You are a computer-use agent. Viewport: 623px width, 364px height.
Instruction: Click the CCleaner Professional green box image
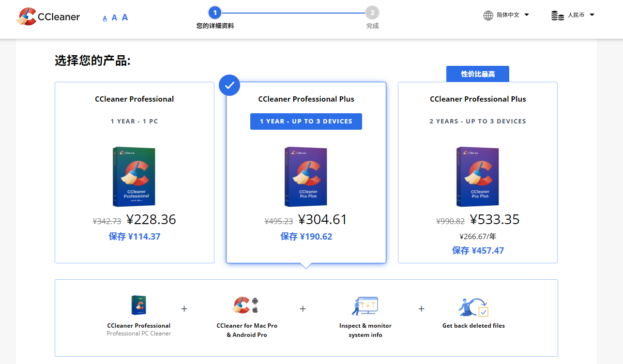coord(134,177)
